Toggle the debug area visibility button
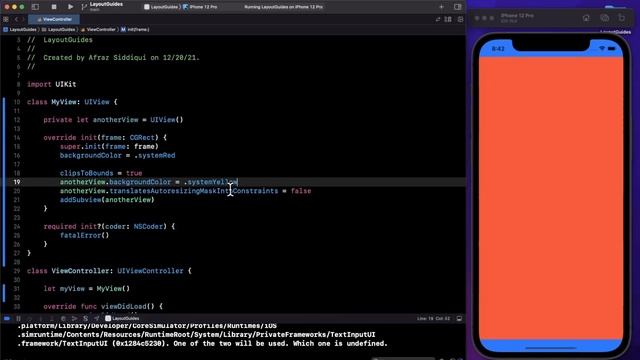 pyautogui.click(x=459, y=318)
